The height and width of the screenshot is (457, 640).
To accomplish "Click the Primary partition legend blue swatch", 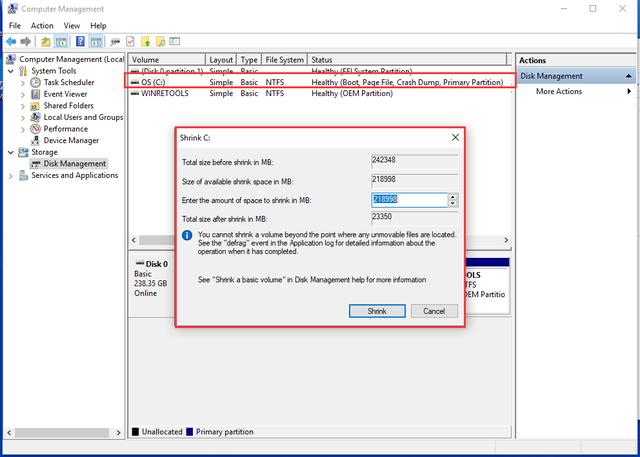I will tap(189, 432).
